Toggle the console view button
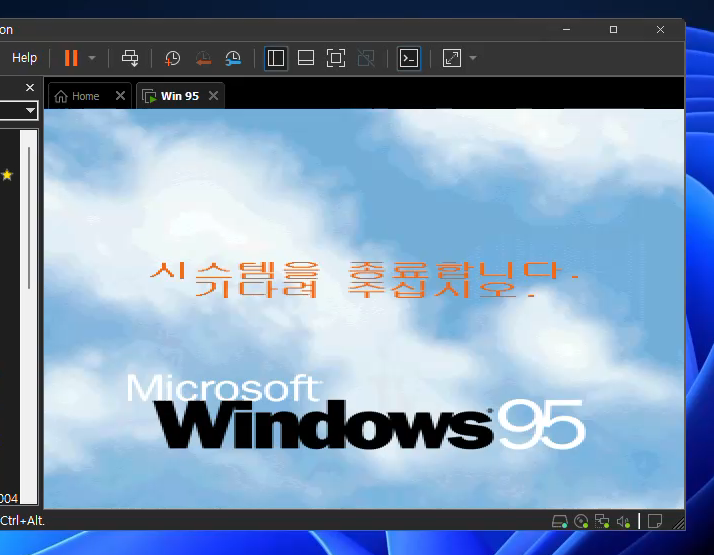714x555 pixels. (x=409, y=58)
